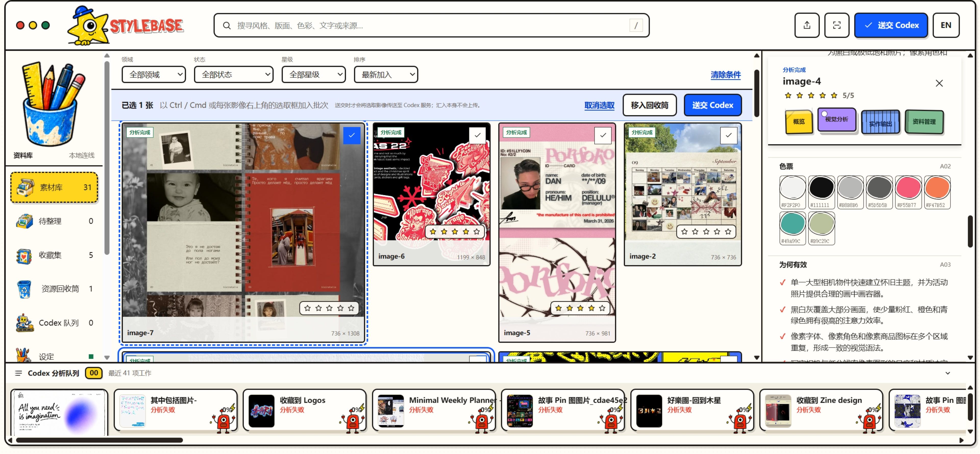Click the pencil cup 资料库 illustration
The image size is (980, 454).
point(54,104)
